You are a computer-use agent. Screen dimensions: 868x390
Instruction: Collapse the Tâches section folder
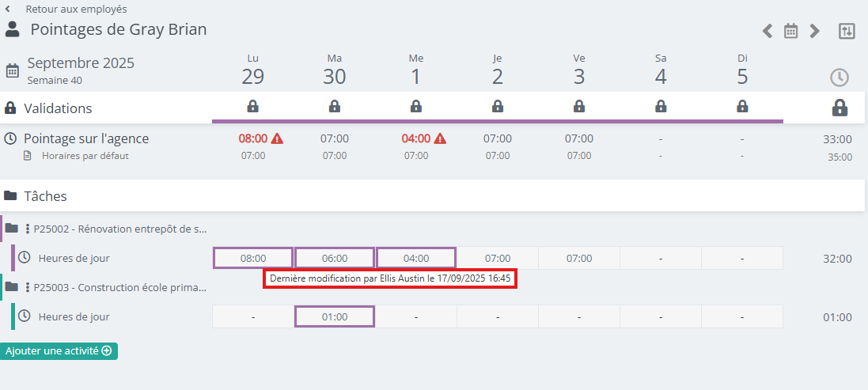(x=11, y=195)
